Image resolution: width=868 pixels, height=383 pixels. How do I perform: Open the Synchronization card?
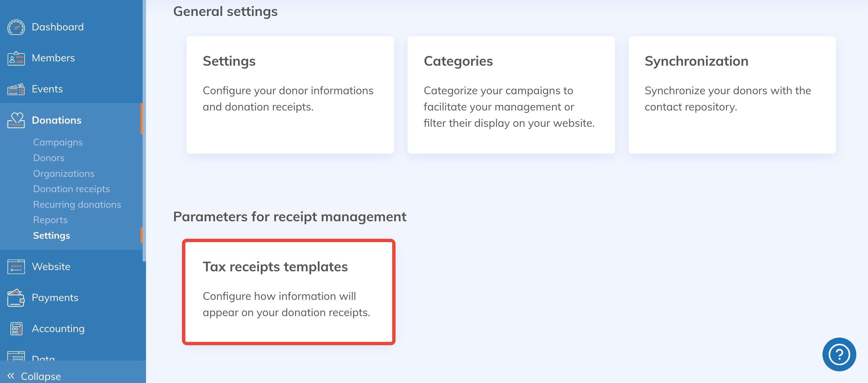pos(732,95)
